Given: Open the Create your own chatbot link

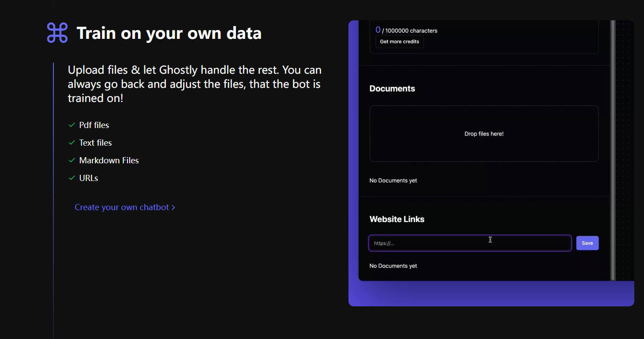Looking at the screenshot, I should tap(121, 207).
